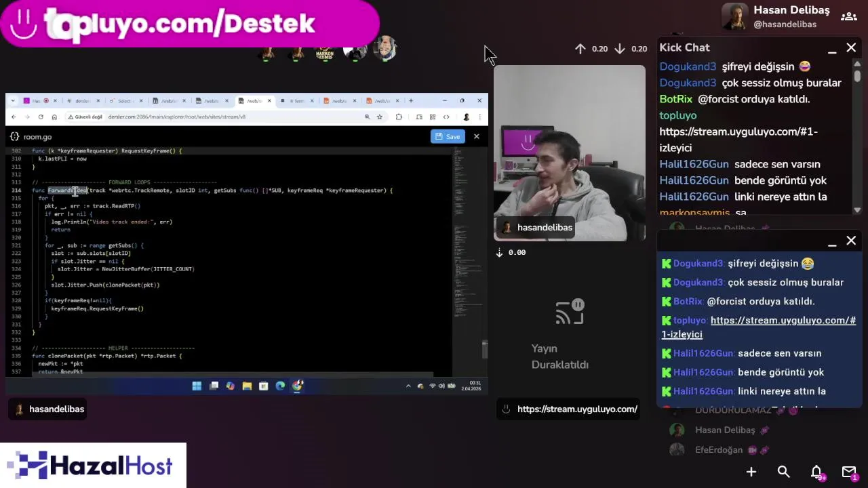
Task: Open the participants people icon top right
Action: [848, 17]
